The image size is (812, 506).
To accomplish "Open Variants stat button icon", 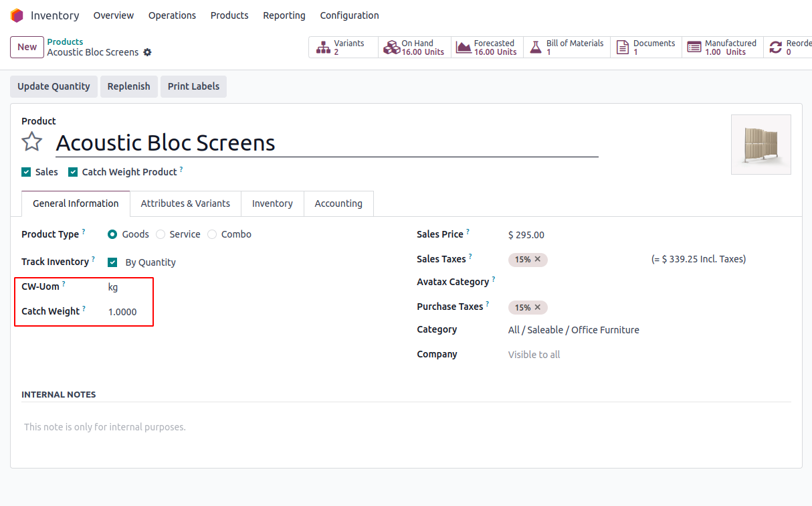I will coord(324,48).
